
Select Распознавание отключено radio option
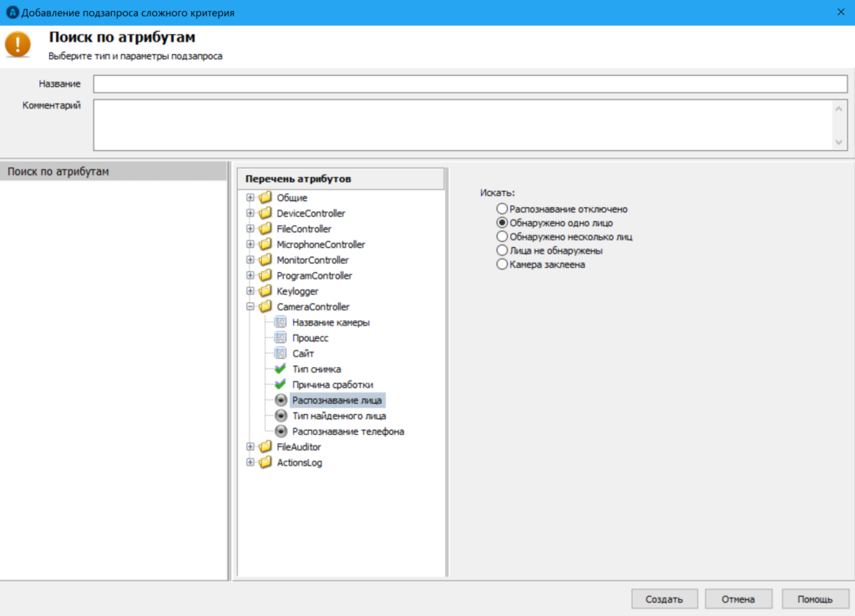(502, 210)
